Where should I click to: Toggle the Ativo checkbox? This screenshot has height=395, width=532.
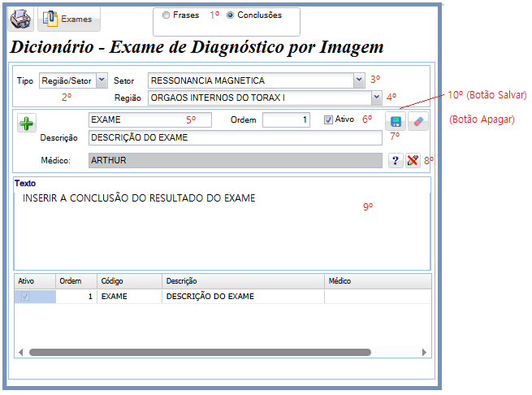pyautogui.click(x=328, y=119)
